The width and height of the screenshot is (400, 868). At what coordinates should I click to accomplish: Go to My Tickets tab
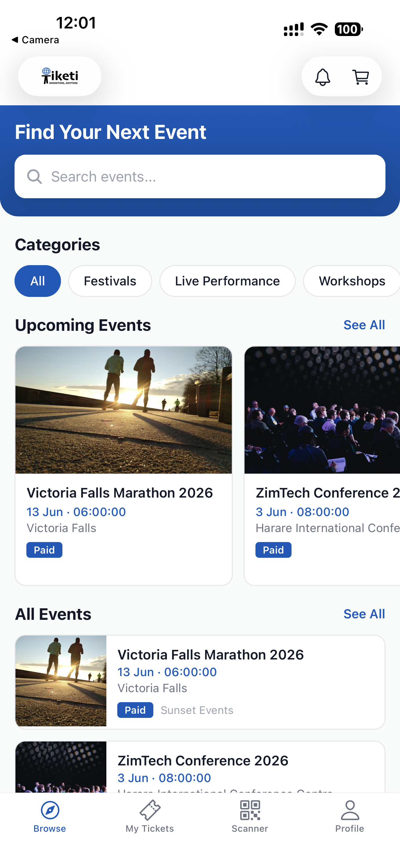(150, 816)
